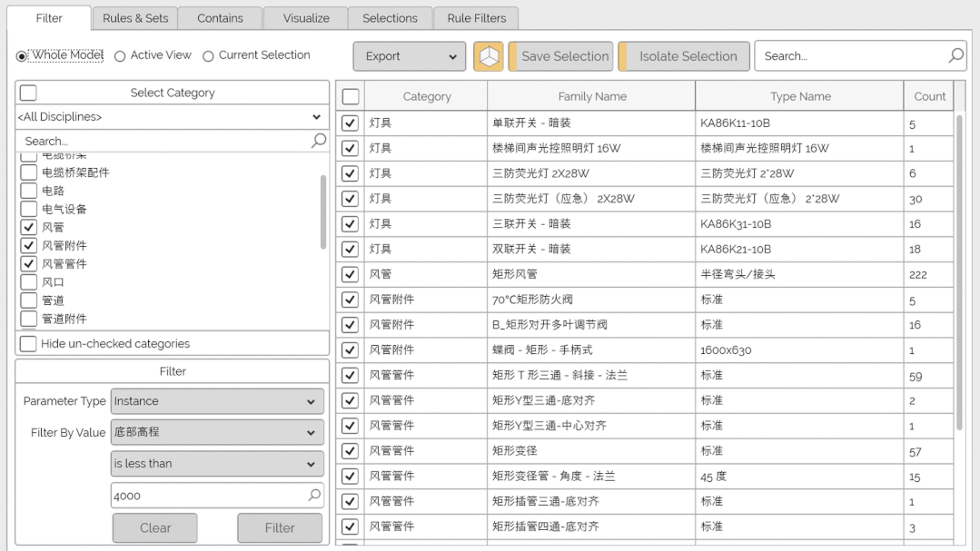Toggle the Select Category master checkbox
980x551 pixels.
(29, 93)
